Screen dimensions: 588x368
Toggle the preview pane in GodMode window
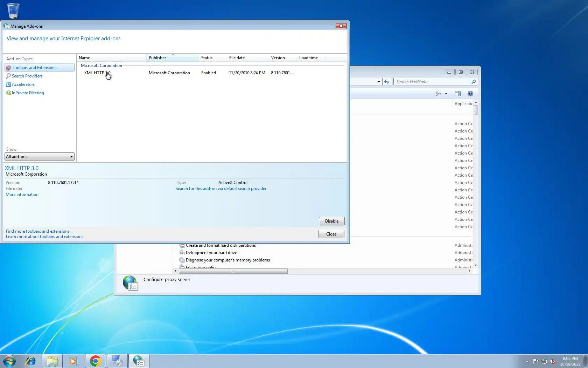point(458,94)
